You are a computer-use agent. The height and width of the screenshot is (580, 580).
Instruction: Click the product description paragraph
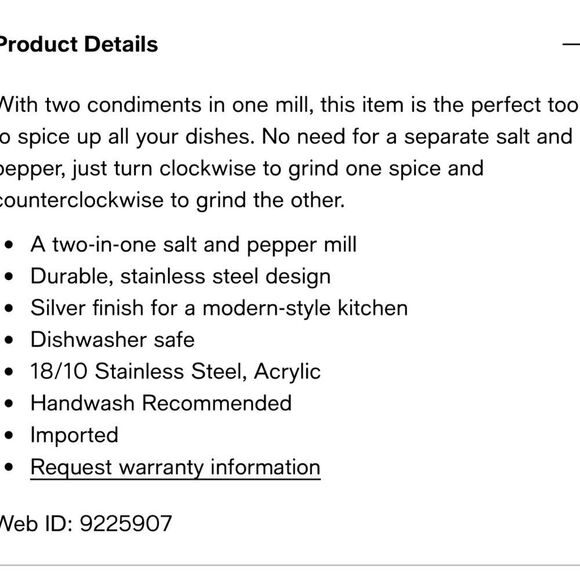coord(289,152)
